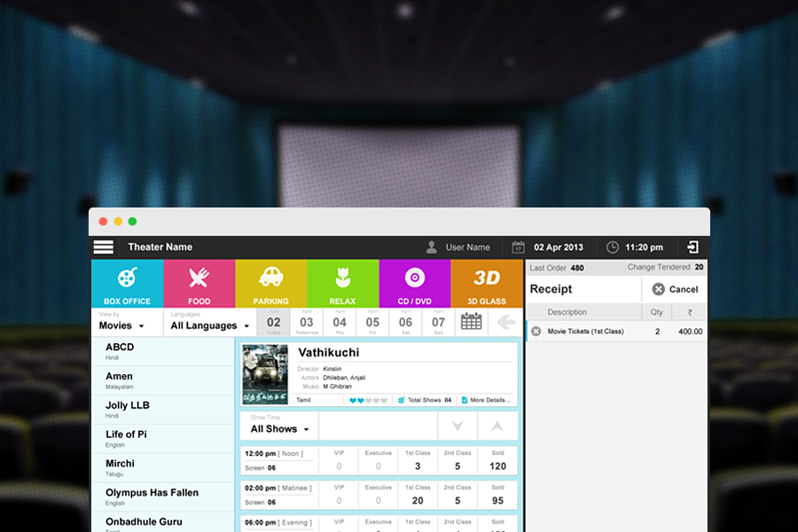Expand the All Languages dropdown

[x=209, y=322]
